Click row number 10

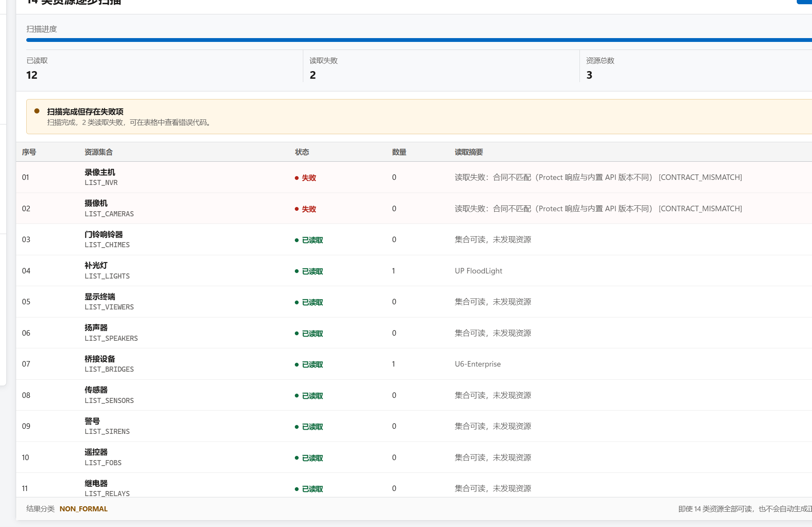point(25,458)
